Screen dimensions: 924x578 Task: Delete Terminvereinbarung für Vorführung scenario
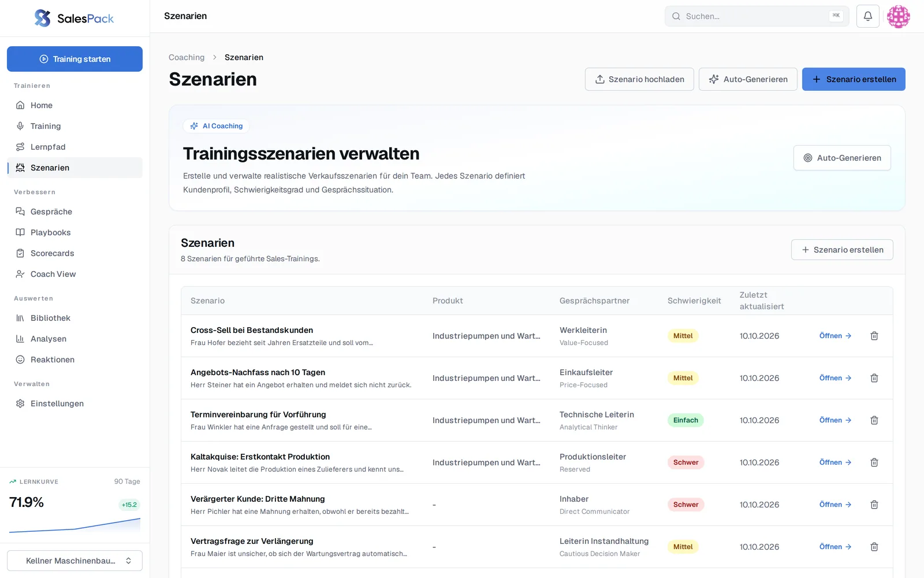point(874,420)
